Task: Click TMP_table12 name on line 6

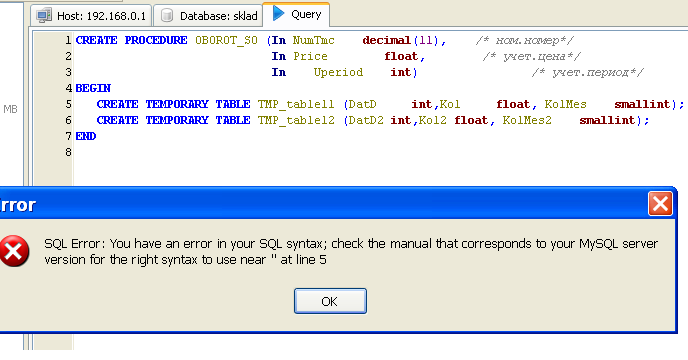Action: [x=296, y=120]
